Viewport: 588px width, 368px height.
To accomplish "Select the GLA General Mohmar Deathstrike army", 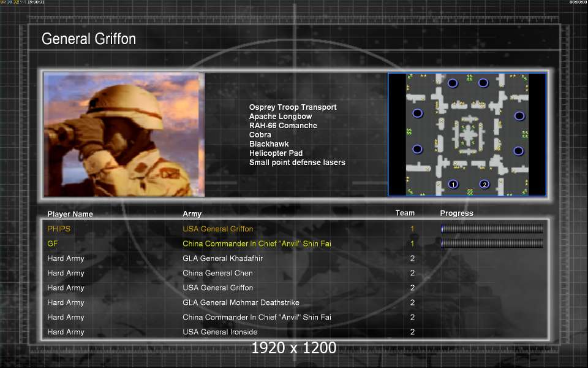I will (241, 302).
